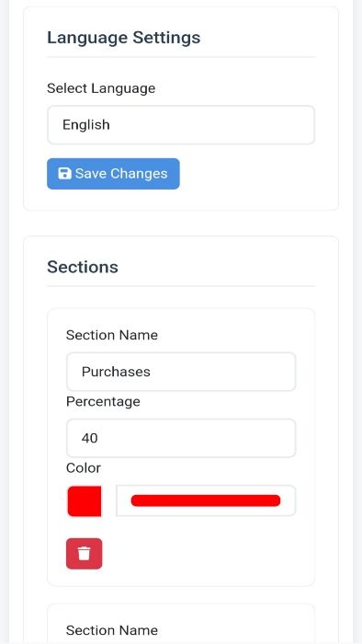The height and width of the screenshot is (644, 362).
Task: Click the Percentage label
Action: pos(103,401)
